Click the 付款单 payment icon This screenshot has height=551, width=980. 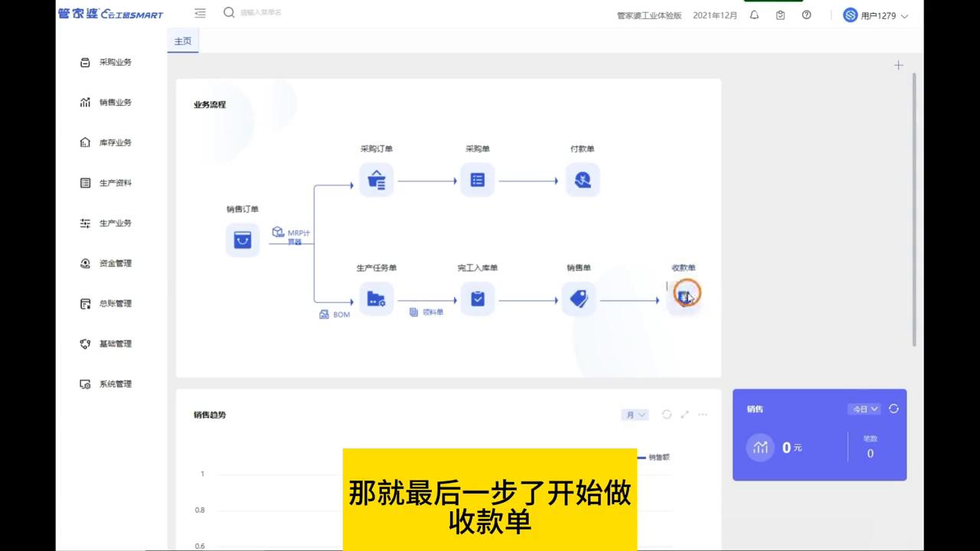[582, 180]
